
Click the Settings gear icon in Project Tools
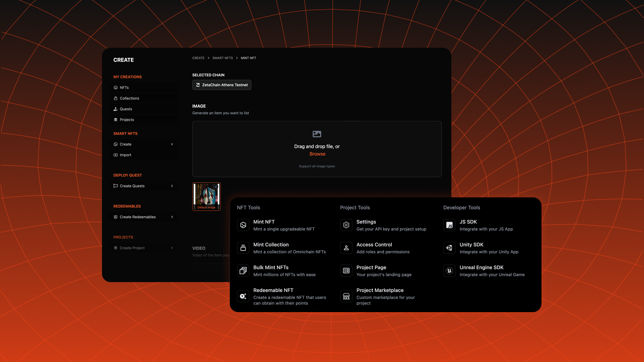tap(346, 225)
